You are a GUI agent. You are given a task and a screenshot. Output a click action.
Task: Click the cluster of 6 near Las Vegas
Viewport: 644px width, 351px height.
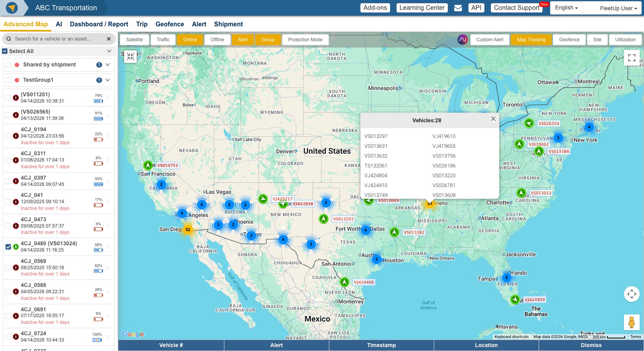click(202, 204)
